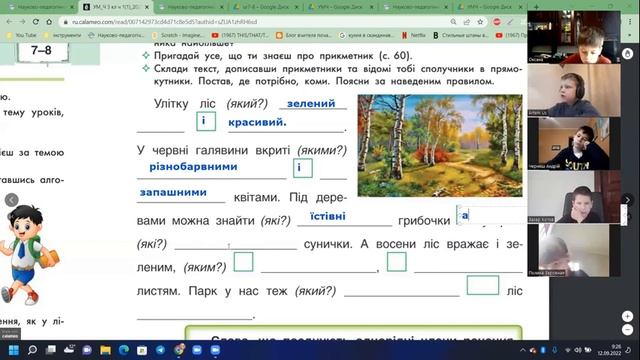The image size is (640, 360).
Task: Click the 7–8 page label
Action: [x=41, y=50]
